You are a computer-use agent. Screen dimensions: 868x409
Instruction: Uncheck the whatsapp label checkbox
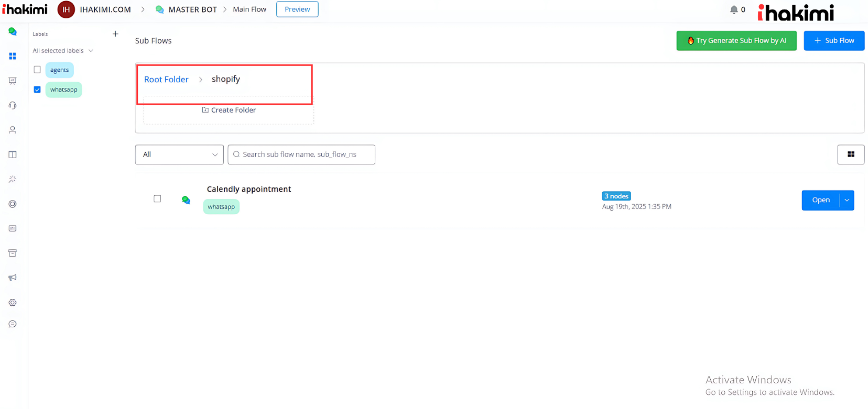tap(37, 90)
